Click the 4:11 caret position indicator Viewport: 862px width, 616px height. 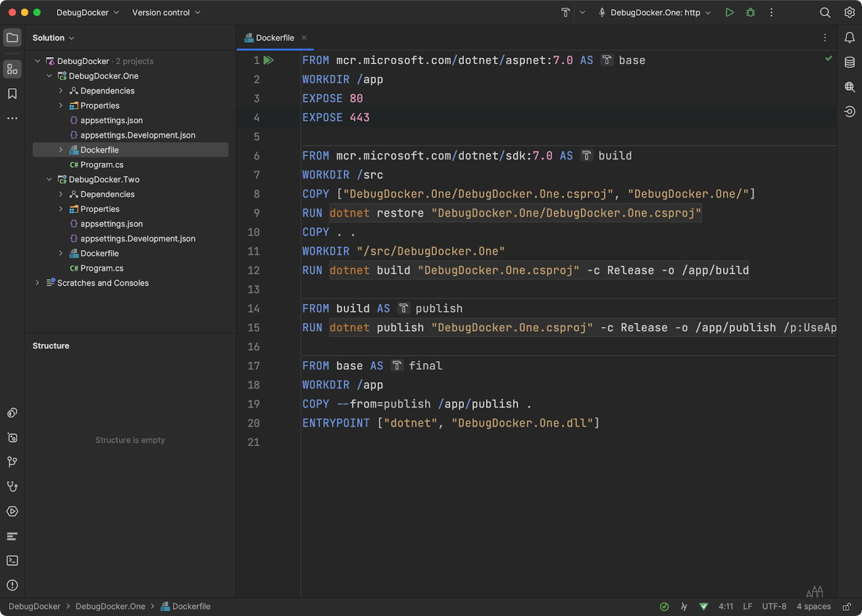click(726, 607)
